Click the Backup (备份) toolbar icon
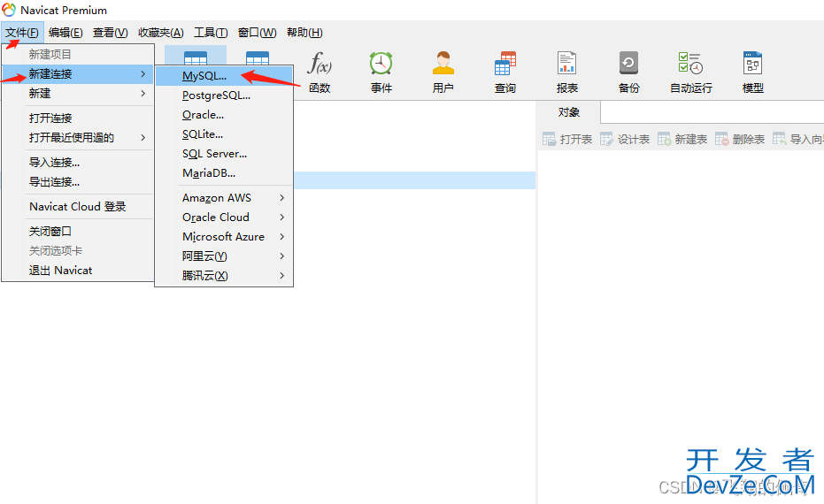 point(629,72)
